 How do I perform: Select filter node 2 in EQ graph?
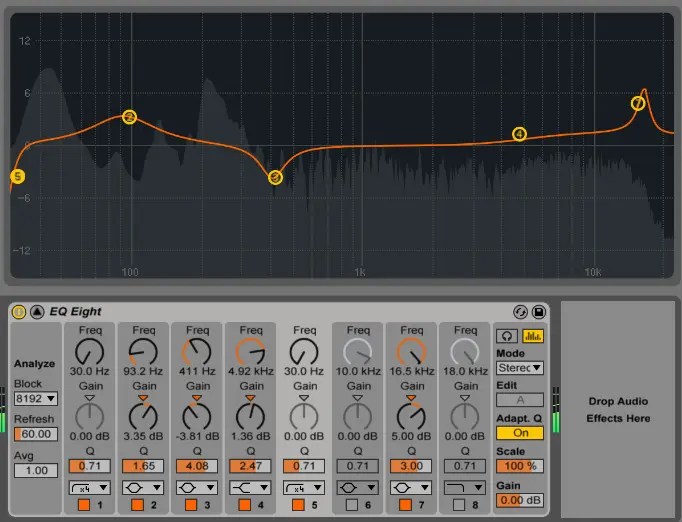click(x=129, y=117)
